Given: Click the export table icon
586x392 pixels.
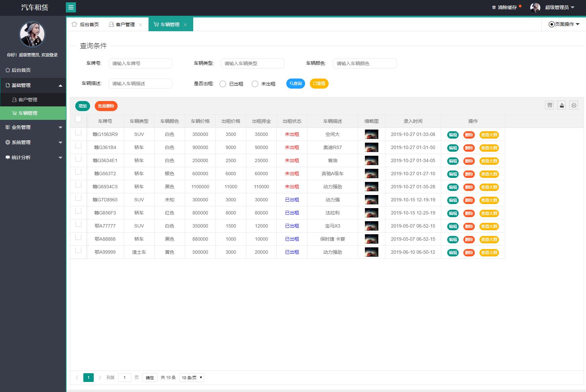Looking at the screenshot, I should [561, 105].
